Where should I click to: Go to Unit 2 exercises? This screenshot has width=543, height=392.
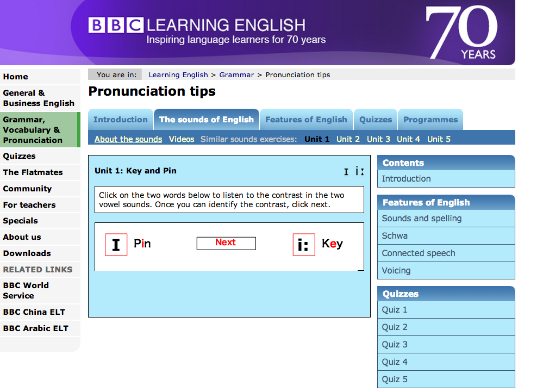coord(348,139)
